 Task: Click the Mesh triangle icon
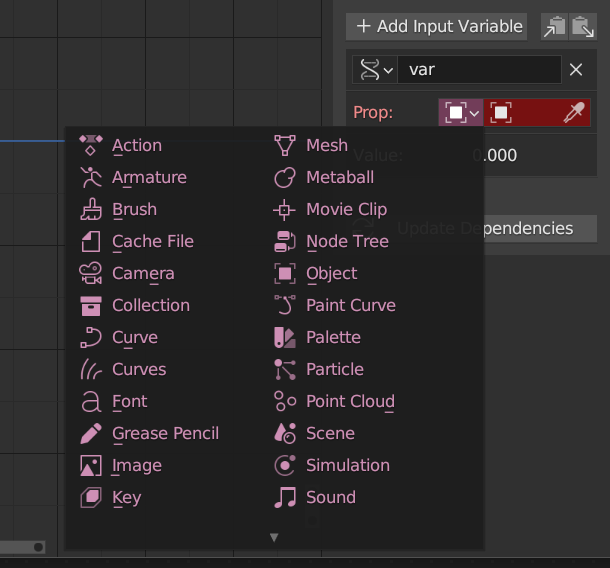point(285,145)
